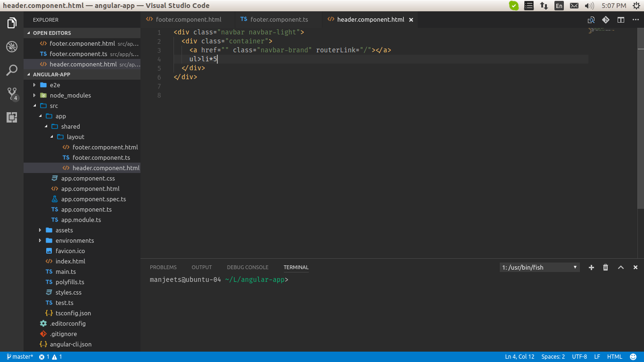Close the header.component.html tab
This screenshot has height=362, width=644.
tap(411, 20)
